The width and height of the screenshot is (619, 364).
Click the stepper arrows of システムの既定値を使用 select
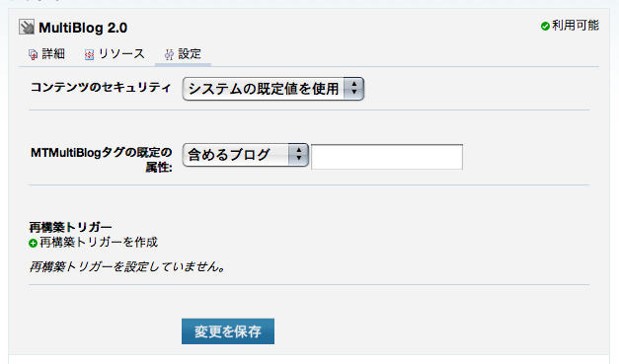[x=353, y=89]
